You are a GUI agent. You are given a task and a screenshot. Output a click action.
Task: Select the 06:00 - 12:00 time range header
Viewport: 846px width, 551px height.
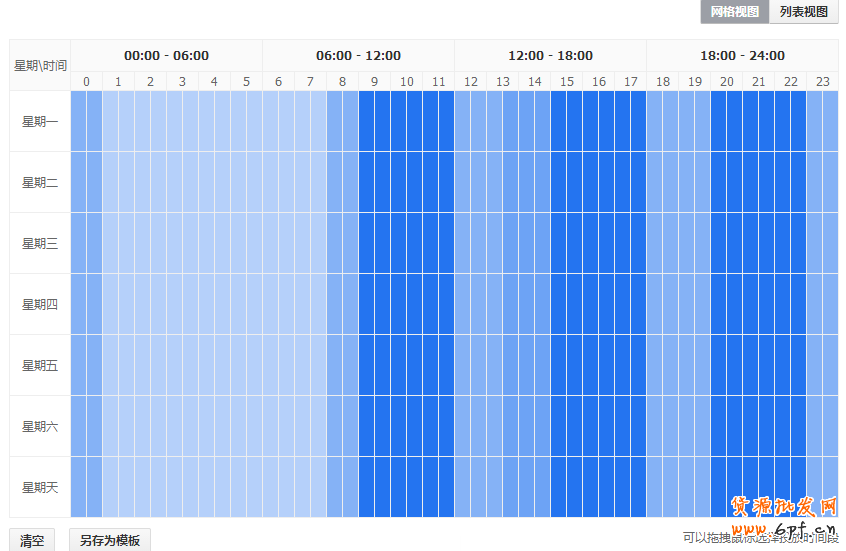point(358,56)
